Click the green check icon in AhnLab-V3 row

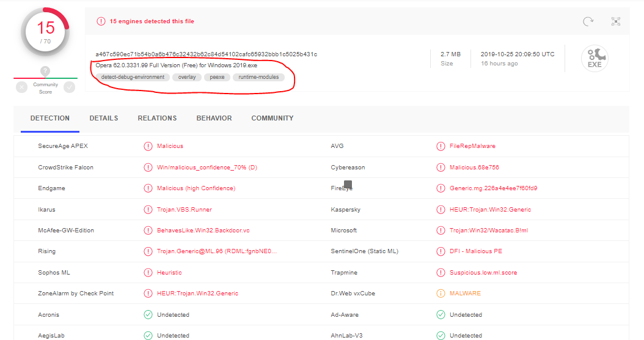pyautogui.click(x=441, y=336)
